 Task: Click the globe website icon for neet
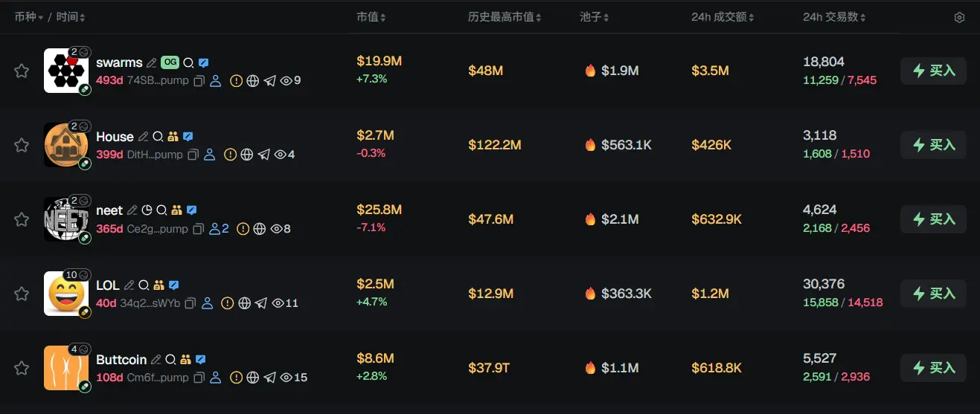(259, 230)
